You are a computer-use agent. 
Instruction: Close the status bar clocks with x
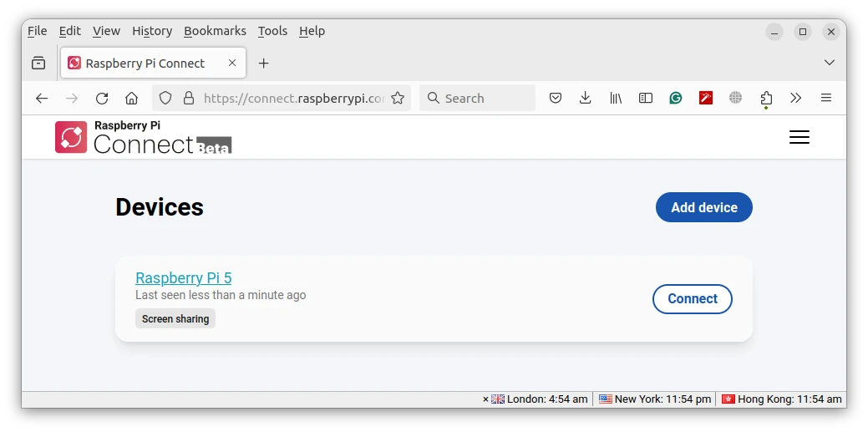[485, 399]
